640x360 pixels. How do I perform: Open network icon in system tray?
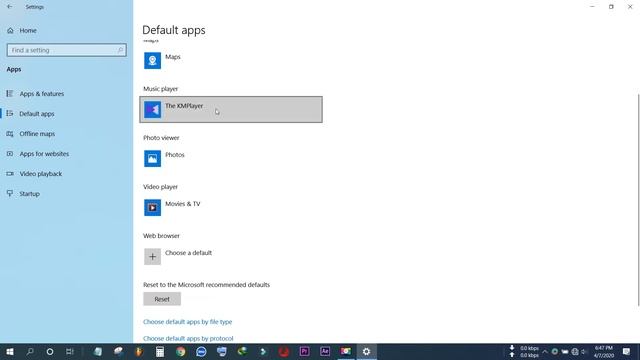[575, 352]
